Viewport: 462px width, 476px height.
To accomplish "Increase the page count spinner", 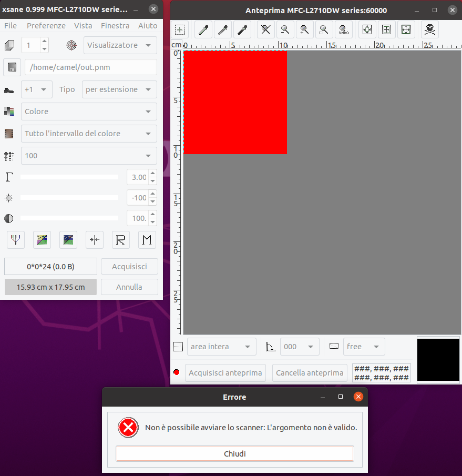I will 44,41.
